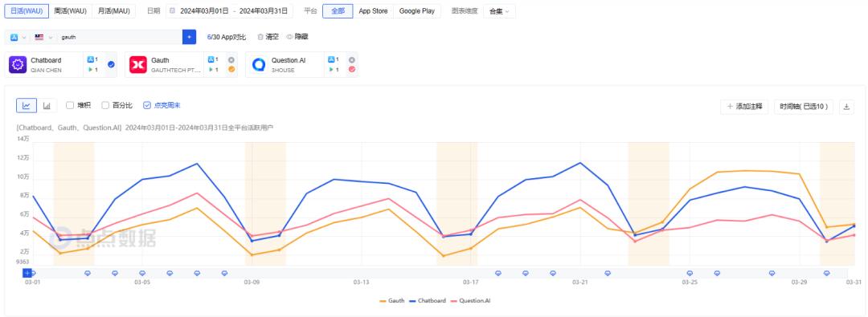Click the Google Play icon on Chatboard card
Image resolution: width=868 pixels, height=317 pixels.
coord(91,70)
